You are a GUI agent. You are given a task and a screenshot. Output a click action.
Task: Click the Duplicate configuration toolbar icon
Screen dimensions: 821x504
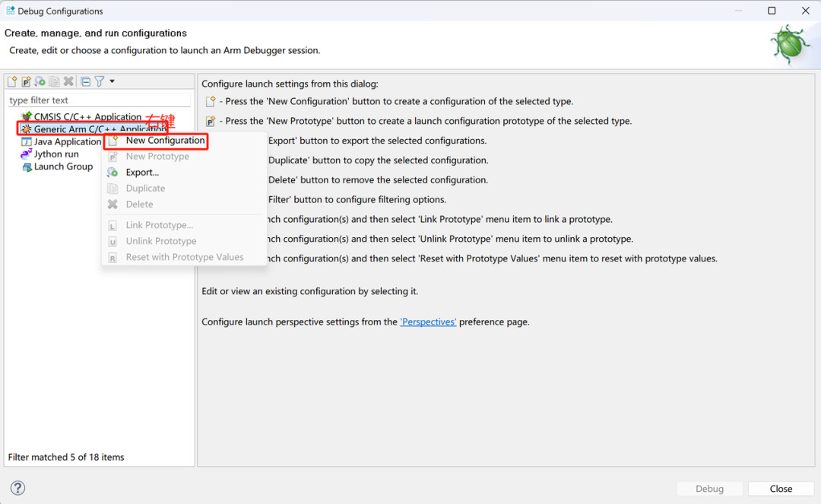54,81
